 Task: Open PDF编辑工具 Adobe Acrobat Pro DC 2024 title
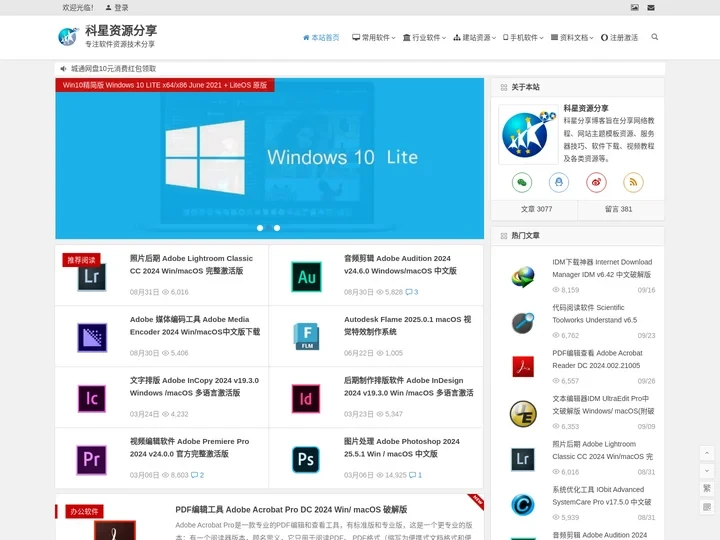pyautogui.click(x=291, y=509)
